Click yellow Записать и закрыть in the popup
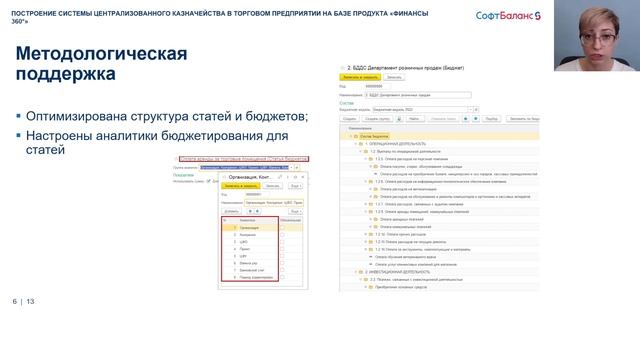Screen dimensions: 640x360 point(241,186)
